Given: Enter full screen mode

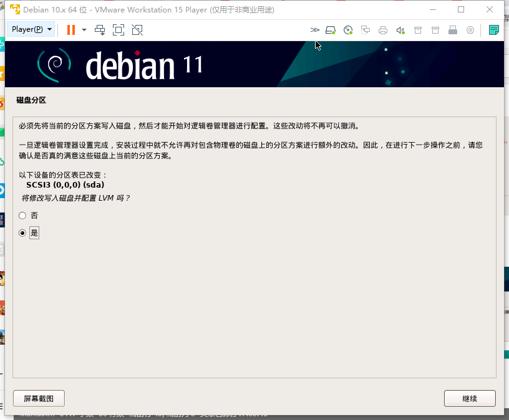Looking at the screenshot, I should click(x=119, y=30).
